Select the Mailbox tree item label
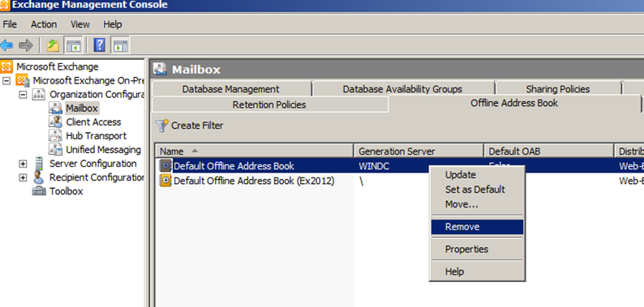Viewport: 644px width, 307px height. click(82, 109)
